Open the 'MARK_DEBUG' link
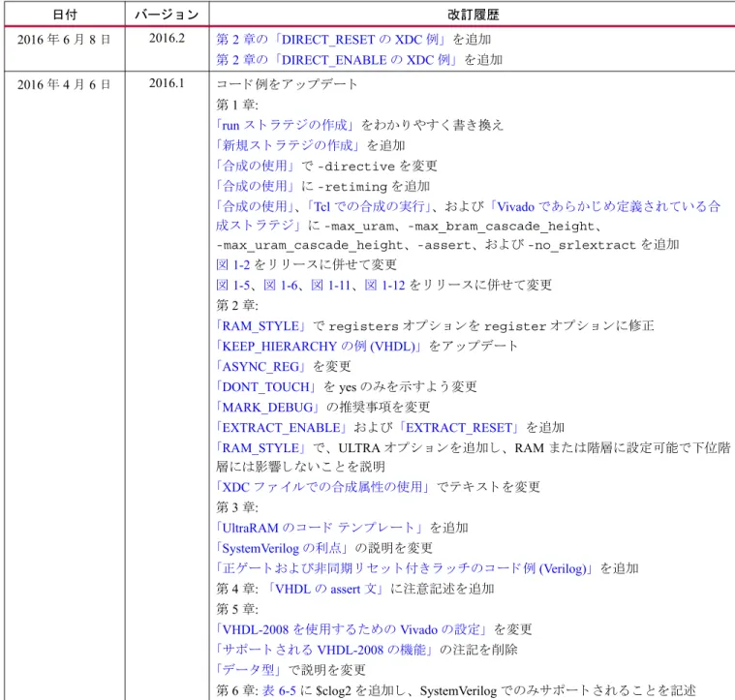735x700 pixels. coord(267,408)
